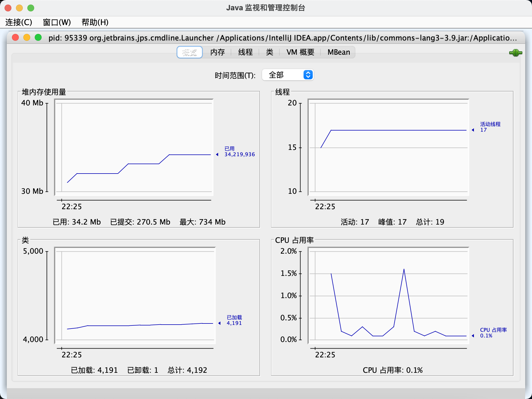
Task: Open the 帮助(H) menu
Action: pyautogui.click(x=95, y=22)
